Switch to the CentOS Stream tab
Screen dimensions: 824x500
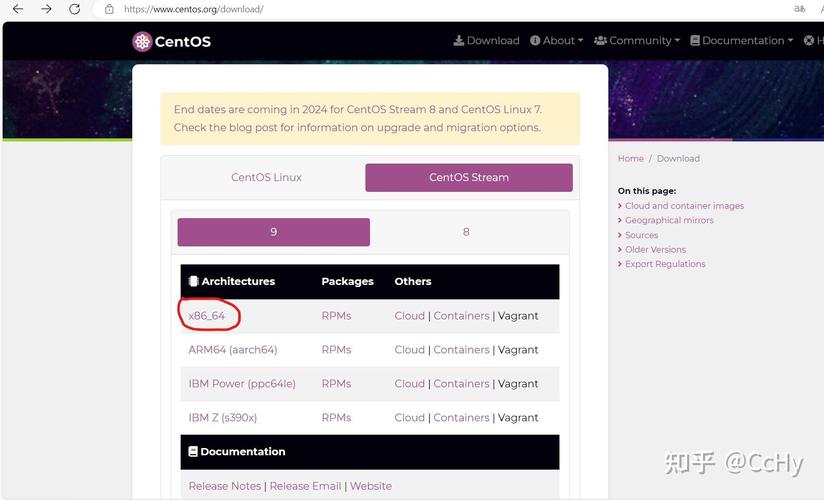(469, 177)
